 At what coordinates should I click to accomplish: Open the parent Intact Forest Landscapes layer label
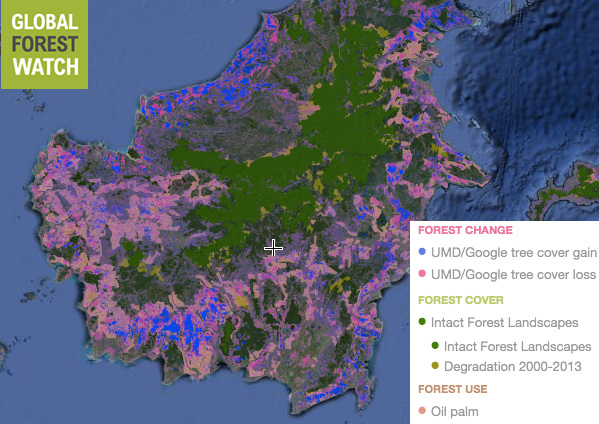coord(505,322)
